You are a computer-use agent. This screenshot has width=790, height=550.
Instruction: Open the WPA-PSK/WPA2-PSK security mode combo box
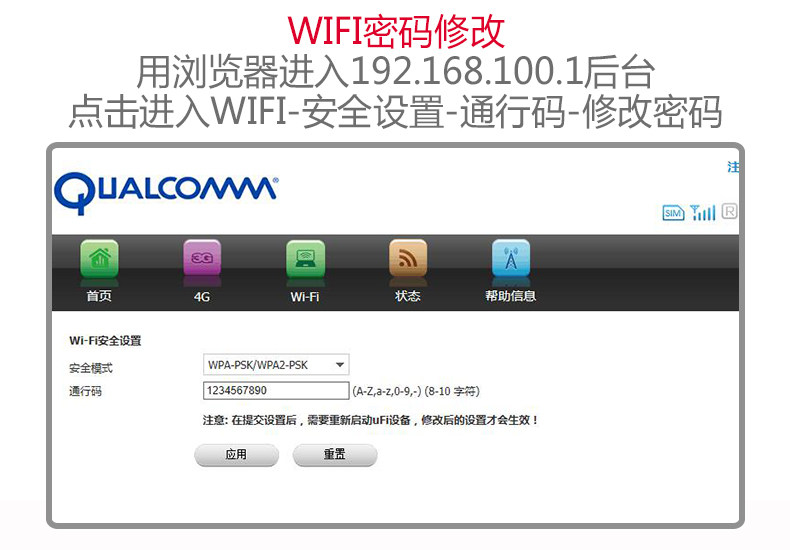276,365
